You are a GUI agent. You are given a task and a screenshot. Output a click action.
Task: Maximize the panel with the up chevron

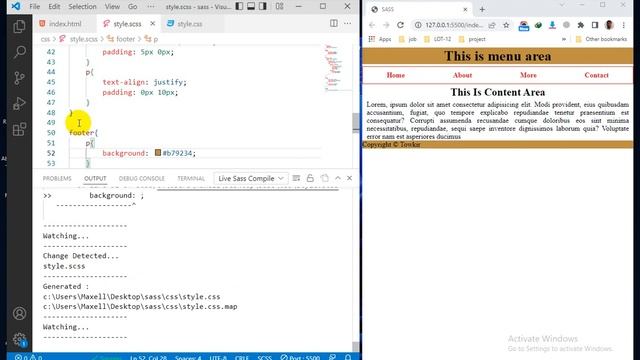(x=338, y=178)
